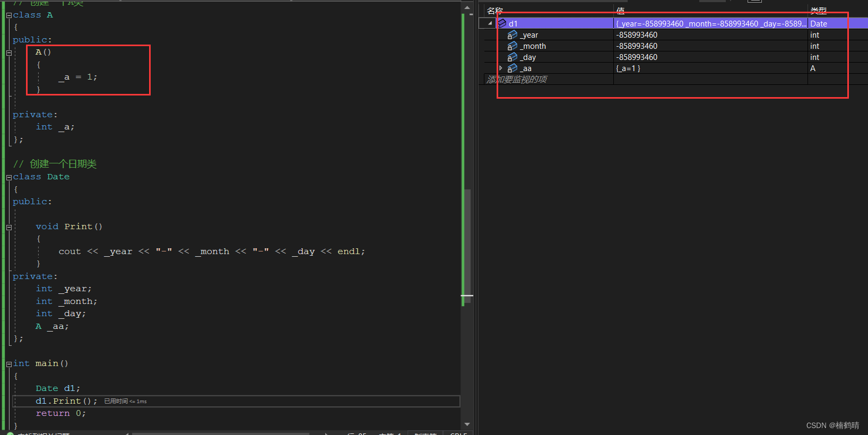Image resolution: width=868 pixels, height=435 pixels.
Task: Click the private field icon beside _day
Action: click(512, 57)
